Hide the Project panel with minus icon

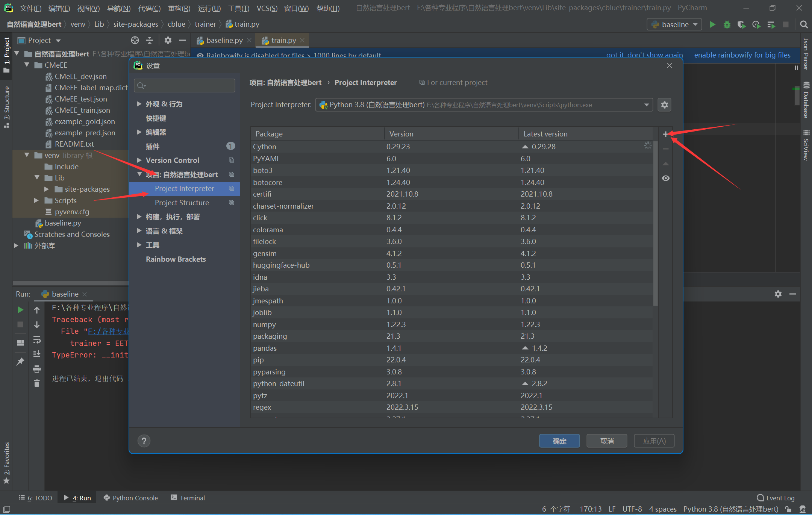[183, 40]
